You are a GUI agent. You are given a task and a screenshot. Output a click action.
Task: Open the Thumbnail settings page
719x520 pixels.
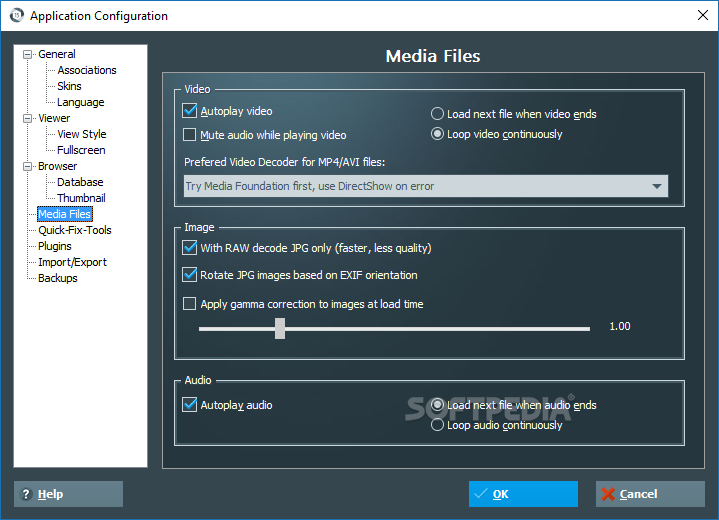81,198
